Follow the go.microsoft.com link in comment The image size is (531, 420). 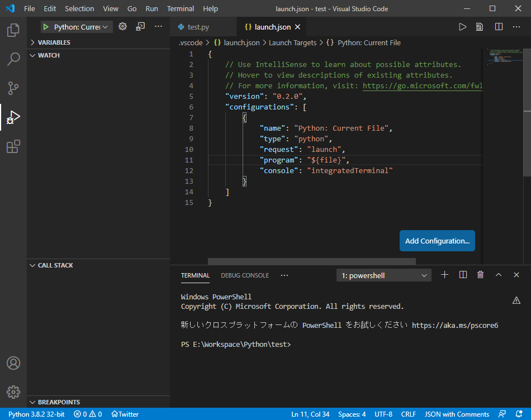click(423, 85)
